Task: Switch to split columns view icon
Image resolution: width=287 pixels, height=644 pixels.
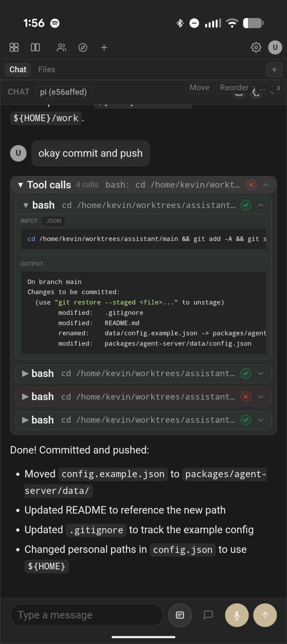Action: 35,47
